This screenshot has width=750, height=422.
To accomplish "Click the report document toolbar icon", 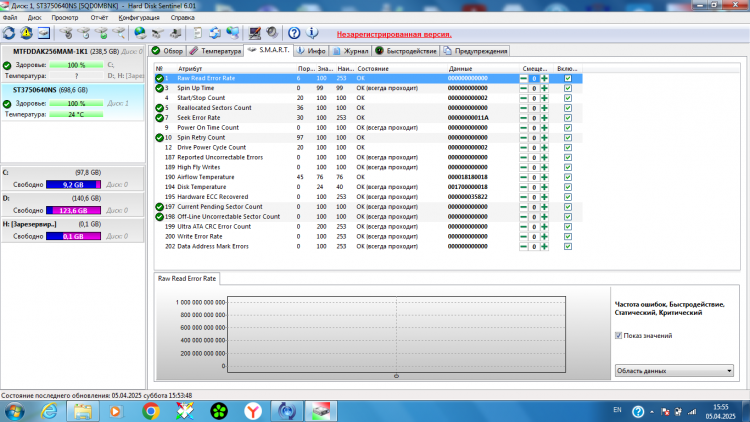I will point(197,33).
